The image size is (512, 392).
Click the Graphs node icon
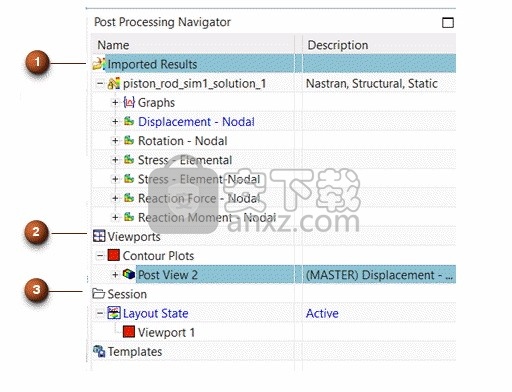129,102
